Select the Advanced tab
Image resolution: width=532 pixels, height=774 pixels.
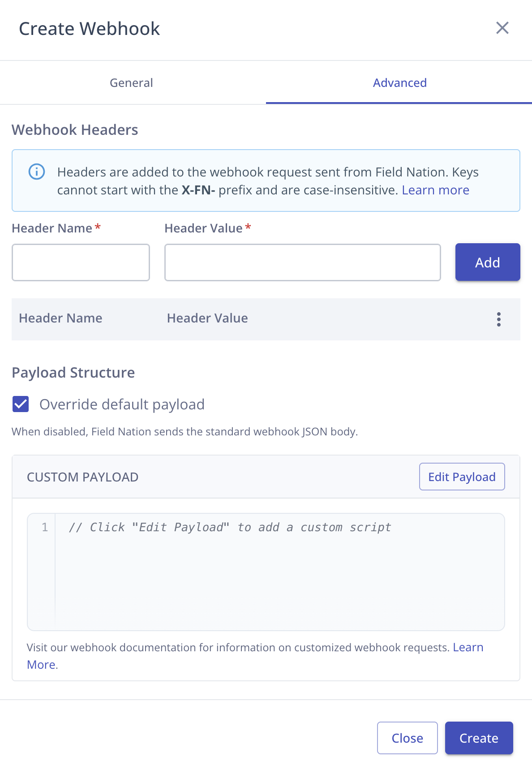coord(399,83)
